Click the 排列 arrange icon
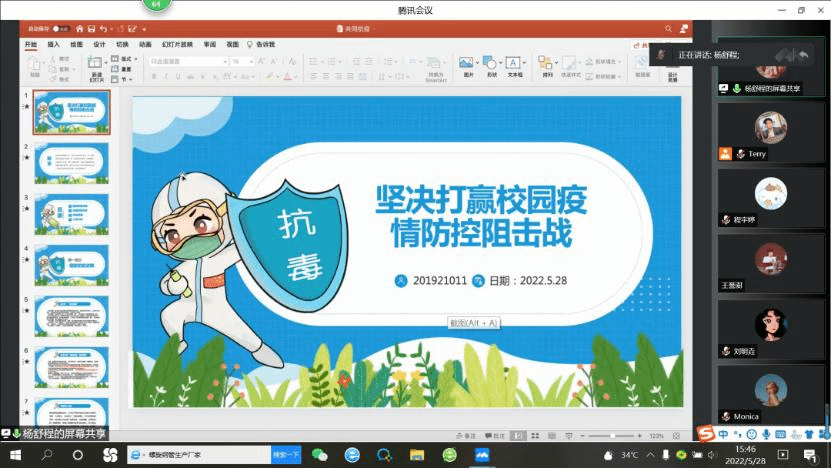831x468 pixels. point(547,67)
